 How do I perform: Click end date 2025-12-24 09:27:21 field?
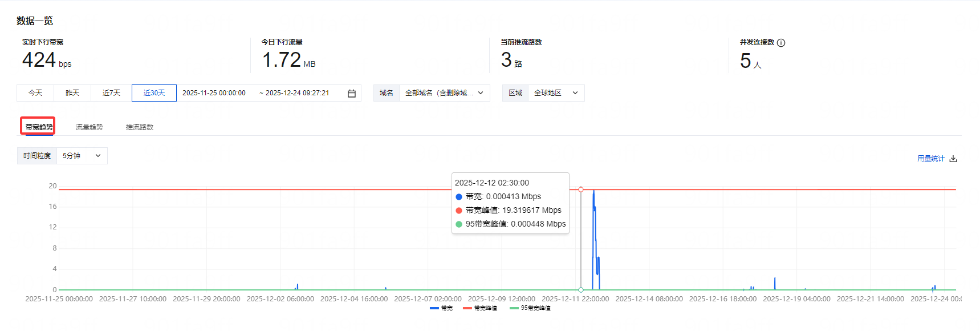[x=297, y=93]
